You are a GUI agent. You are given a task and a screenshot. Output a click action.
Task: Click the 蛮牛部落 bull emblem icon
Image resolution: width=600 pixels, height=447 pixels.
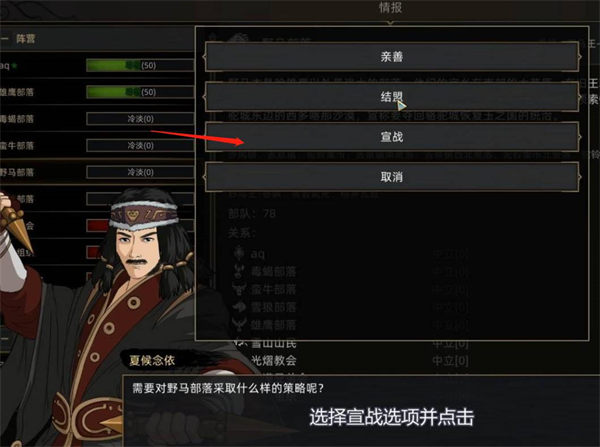pos(239,289)
